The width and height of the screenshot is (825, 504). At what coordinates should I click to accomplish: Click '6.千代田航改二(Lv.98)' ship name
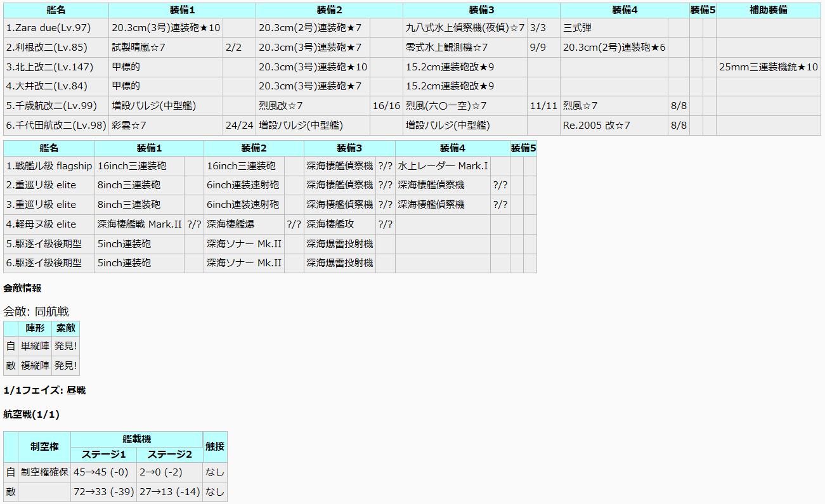(x=56, y=126)
